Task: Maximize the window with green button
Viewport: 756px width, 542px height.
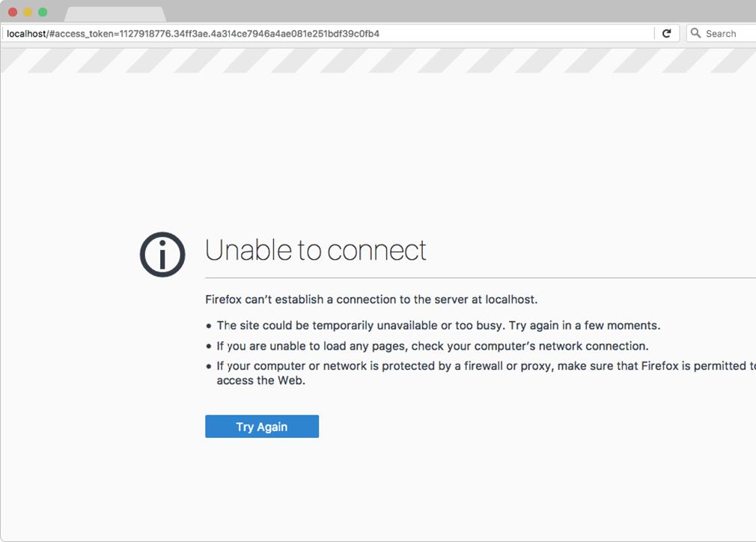Action: click(x=43, y=12)
